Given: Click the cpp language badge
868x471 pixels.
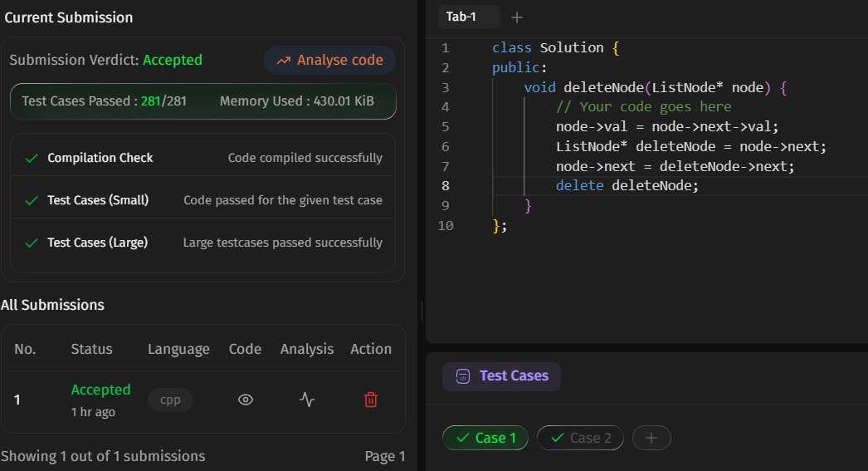Looking at the screenshot, I should point(170,400).
